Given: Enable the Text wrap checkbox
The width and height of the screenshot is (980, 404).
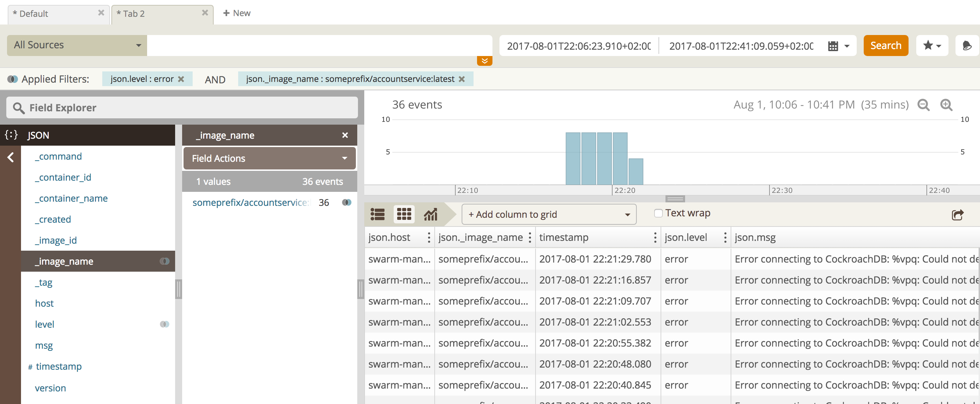Looking at the screenshot, I should click(x=658, y=214).
